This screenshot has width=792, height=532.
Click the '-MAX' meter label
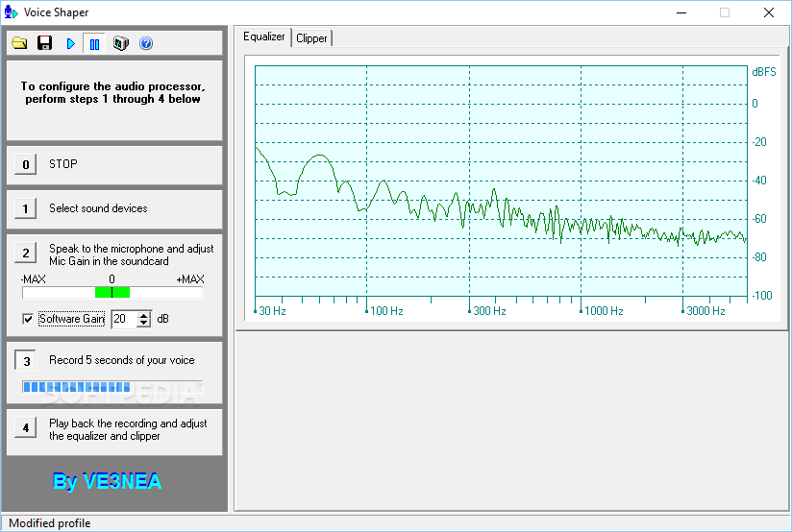pos(34,279)
